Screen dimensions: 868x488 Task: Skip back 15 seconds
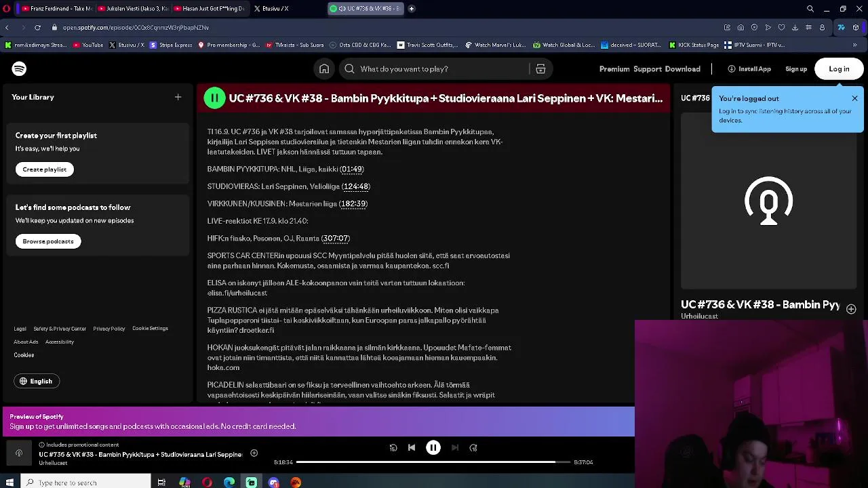pos(393,447)
